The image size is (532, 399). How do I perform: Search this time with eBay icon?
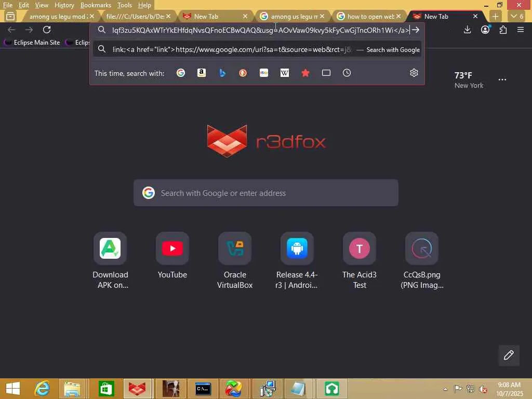[264, 73]
